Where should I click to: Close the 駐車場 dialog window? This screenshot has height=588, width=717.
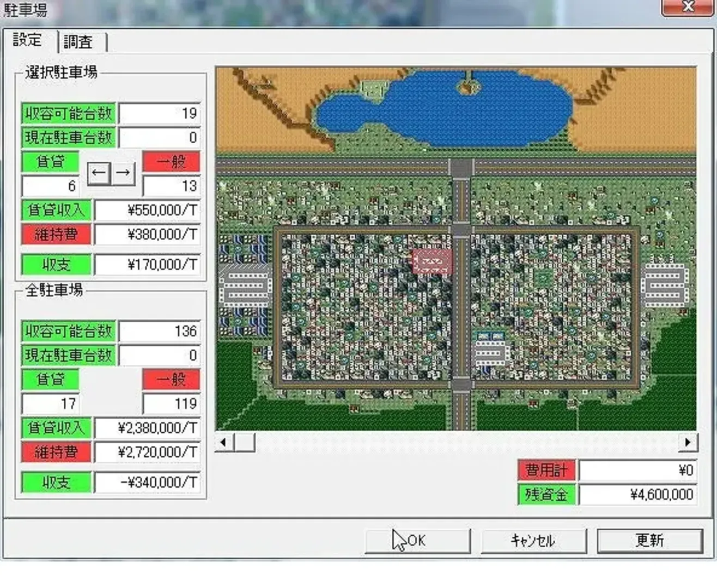688,7
